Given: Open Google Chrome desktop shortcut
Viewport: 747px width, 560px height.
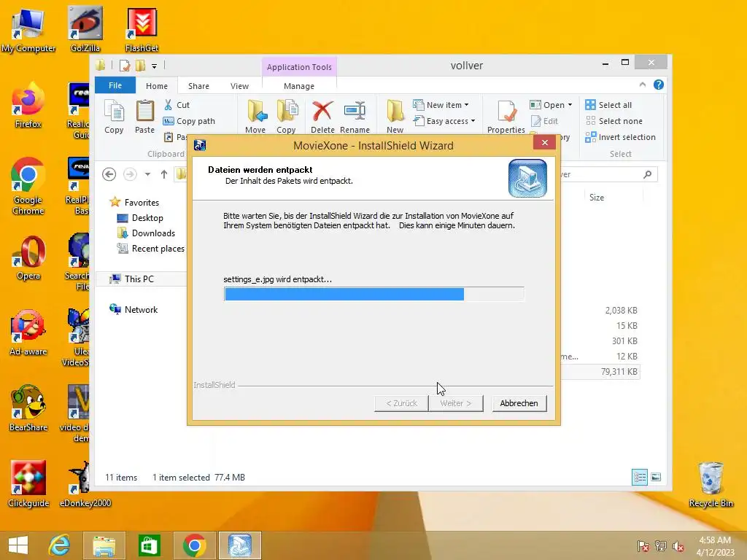Looking at the screenshot, I should [x=28, y=186].
